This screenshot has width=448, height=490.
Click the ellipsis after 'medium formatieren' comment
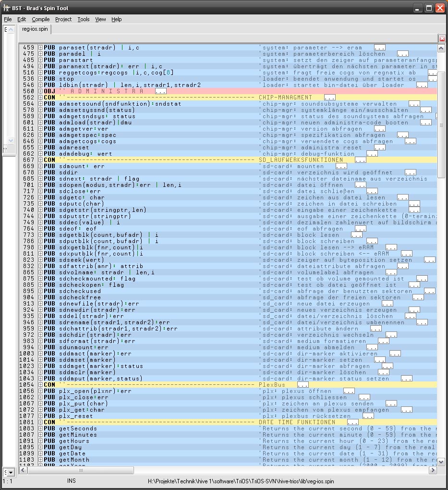(383, 341)
